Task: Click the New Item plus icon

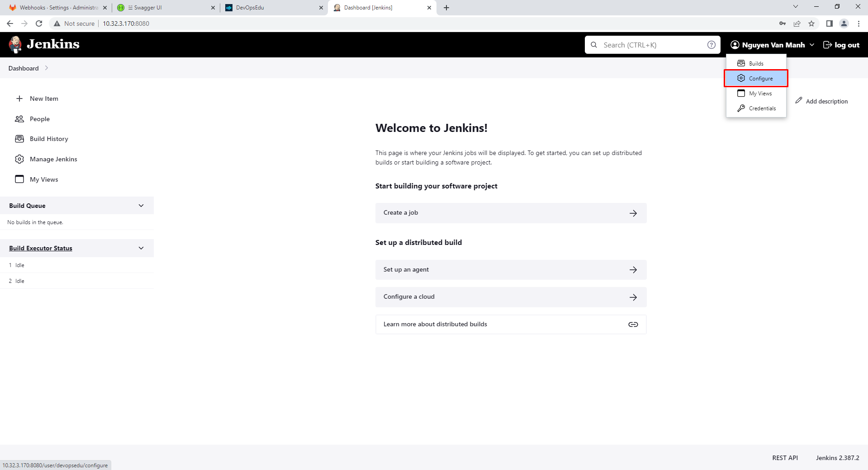Action: [x=19, y=99]
